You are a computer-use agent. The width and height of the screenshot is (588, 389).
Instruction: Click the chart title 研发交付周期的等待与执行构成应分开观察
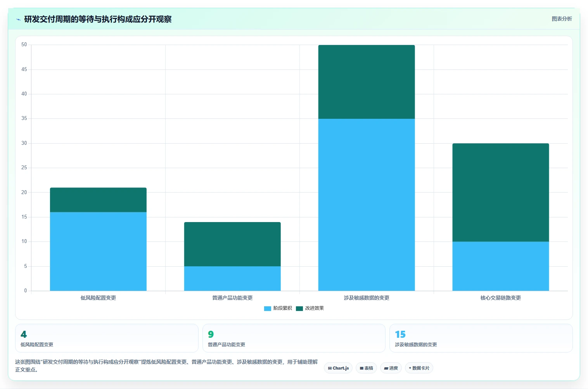(x=98, y=19)
